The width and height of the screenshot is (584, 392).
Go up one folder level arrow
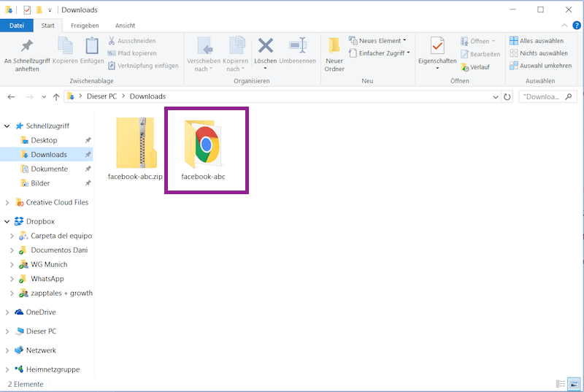pos(56,97)
